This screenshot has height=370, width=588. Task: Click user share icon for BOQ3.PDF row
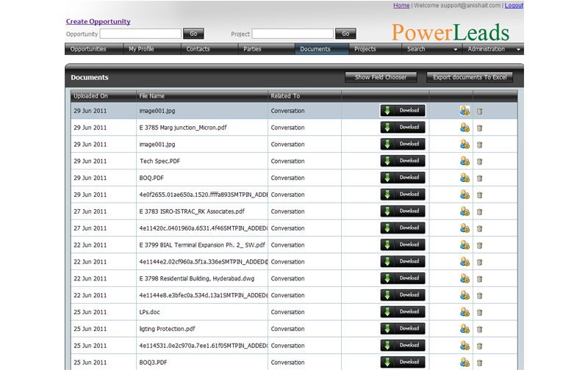(x=465, y=362)
